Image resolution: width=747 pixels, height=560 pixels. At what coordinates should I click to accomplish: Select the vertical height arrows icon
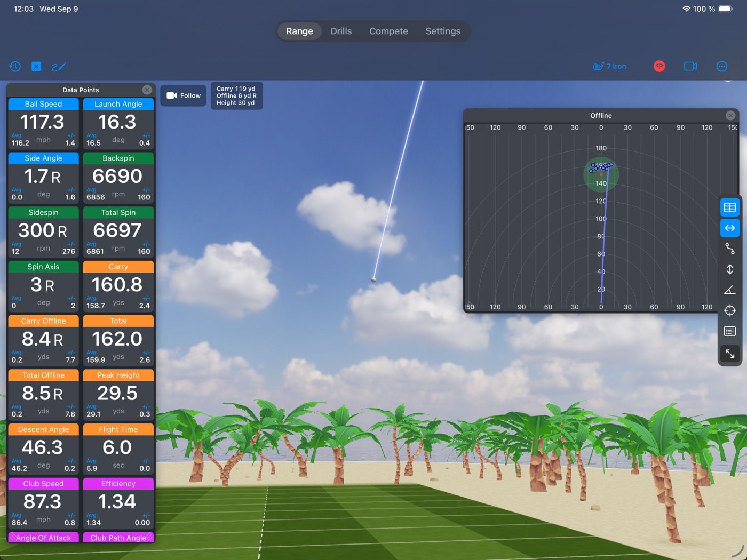(x=730, y=269)
